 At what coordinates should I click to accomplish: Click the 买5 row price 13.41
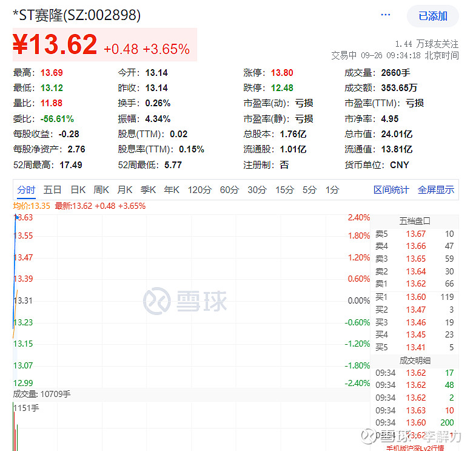click(416, 347)
